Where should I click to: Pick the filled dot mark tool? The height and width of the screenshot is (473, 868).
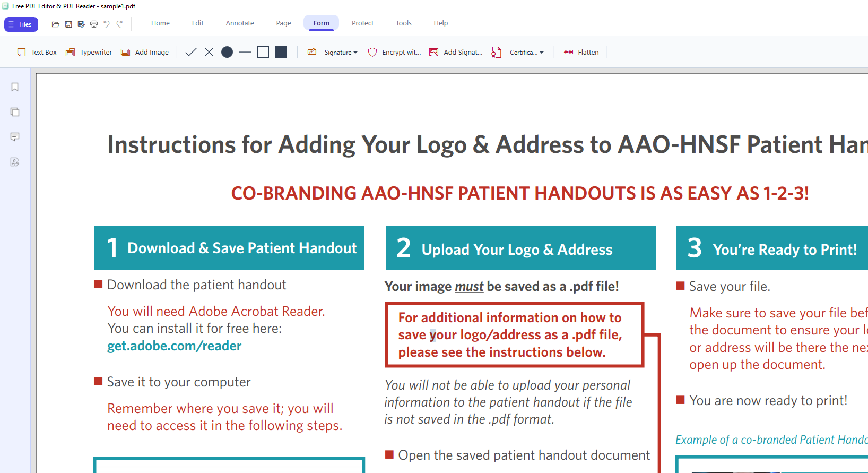click(227, 52)
